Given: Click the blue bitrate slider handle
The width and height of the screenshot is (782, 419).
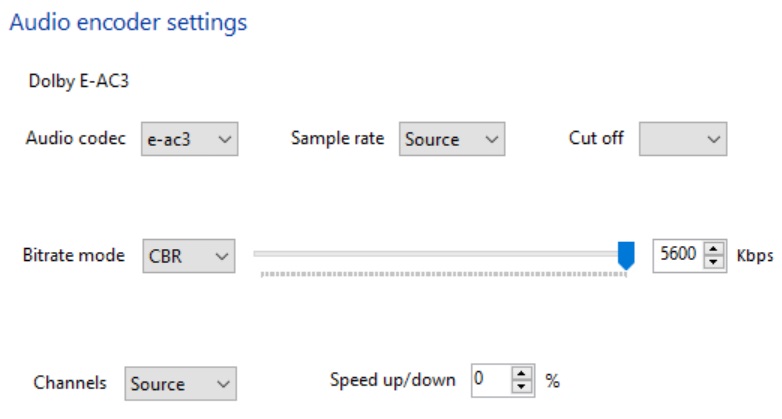Looking at the screenshot, I should pos(626,255).
